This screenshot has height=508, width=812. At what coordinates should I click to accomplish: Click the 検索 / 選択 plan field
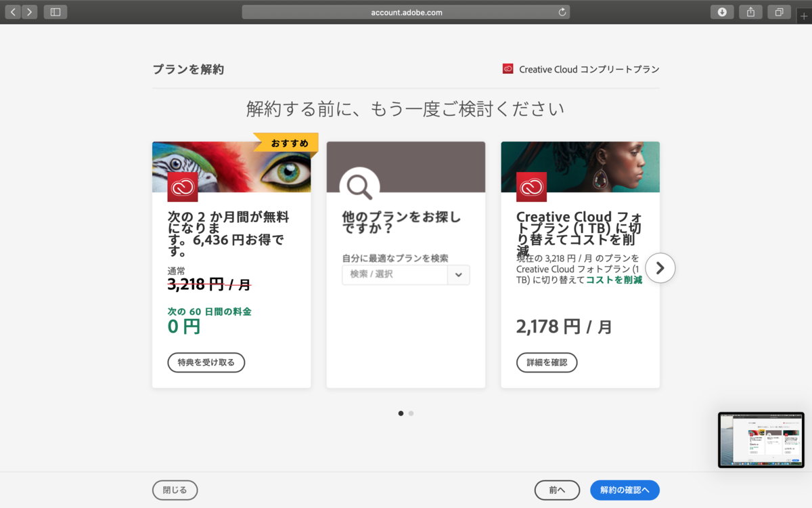click(395, 274)
